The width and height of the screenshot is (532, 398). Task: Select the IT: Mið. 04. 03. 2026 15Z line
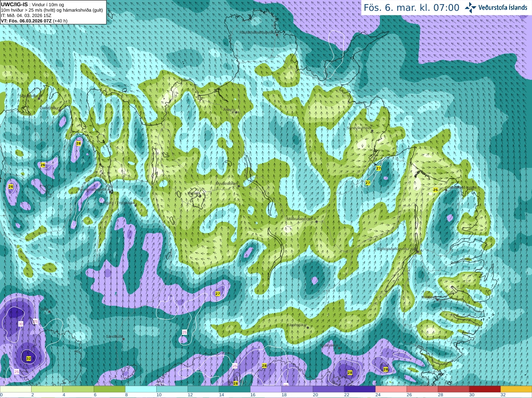click(26, 15)
